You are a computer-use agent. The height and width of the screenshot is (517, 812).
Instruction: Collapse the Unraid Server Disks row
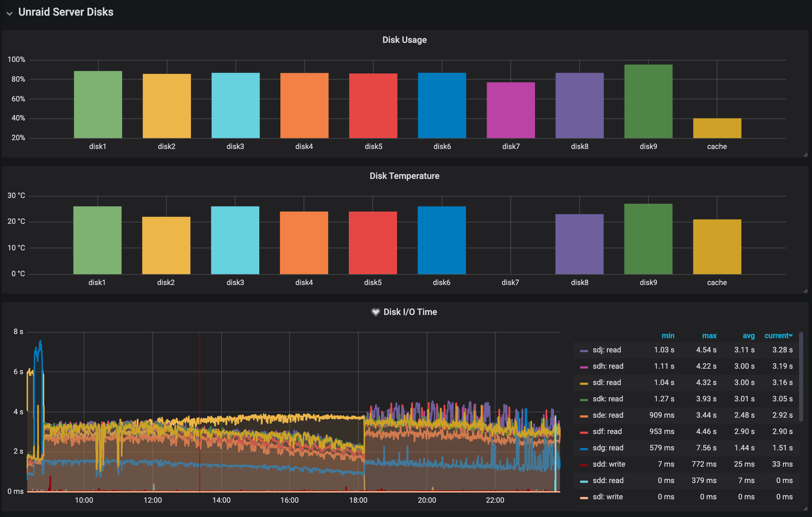point(66,12)
